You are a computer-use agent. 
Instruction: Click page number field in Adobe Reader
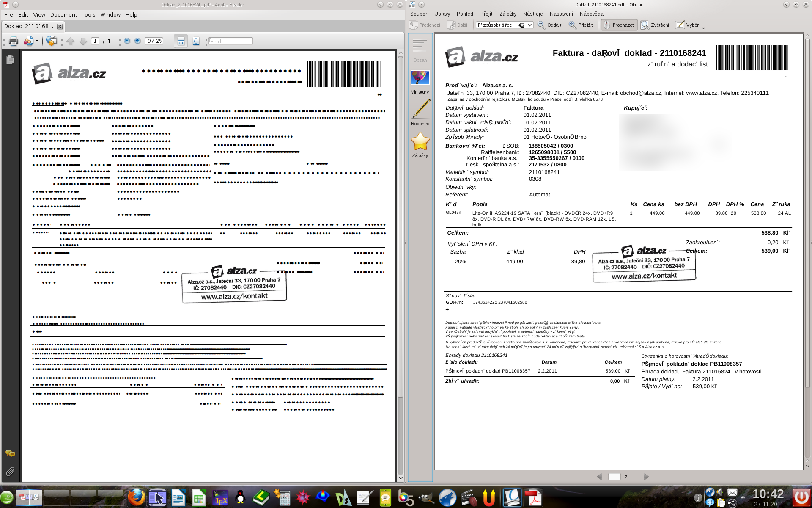[x=95, y=41]
